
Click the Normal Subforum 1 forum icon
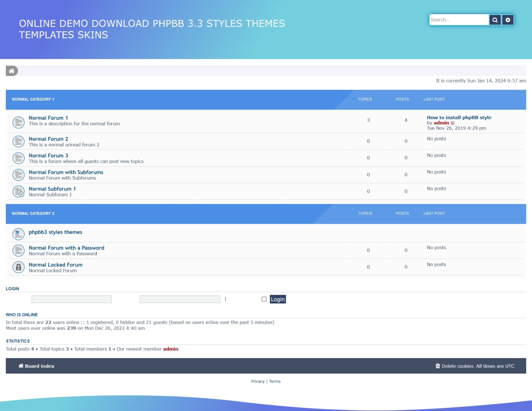(18, 191)
